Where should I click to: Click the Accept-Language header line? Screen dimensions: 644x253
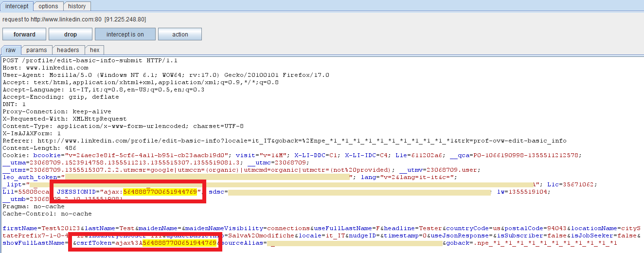tap(103, 90)
